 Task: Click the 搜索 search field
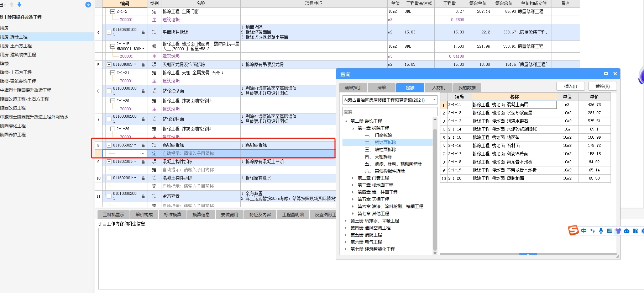[389, 112]
